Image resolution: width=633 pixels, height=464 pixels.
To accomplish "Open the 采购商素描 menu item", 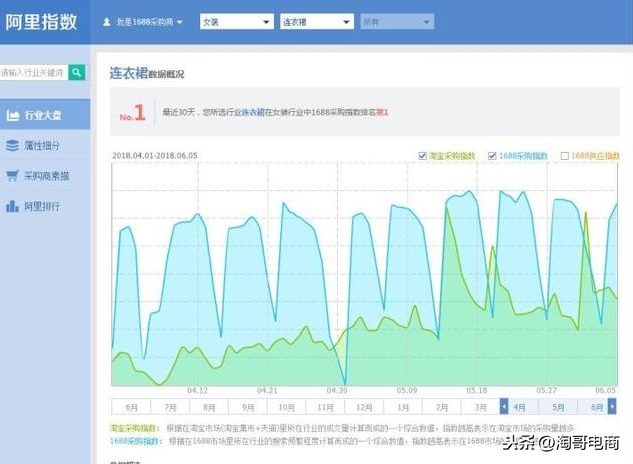I will coord(45,176).
